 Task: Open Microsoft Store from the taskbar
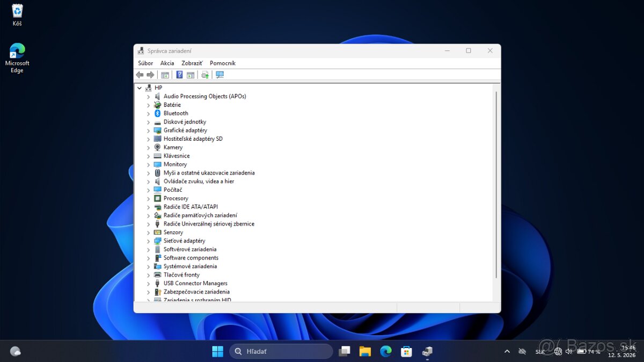pyautogui.click(x=406, y=351)
